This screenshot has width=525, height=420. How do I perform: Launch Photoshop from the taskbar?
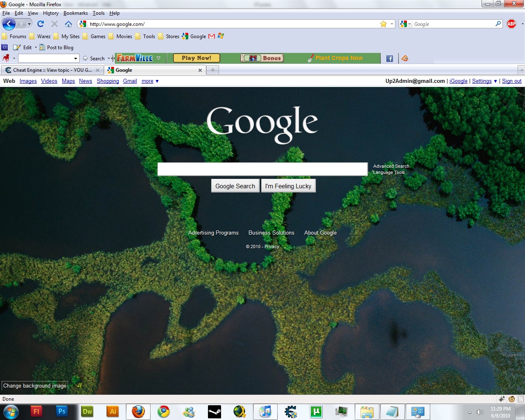tap(62, 411)
